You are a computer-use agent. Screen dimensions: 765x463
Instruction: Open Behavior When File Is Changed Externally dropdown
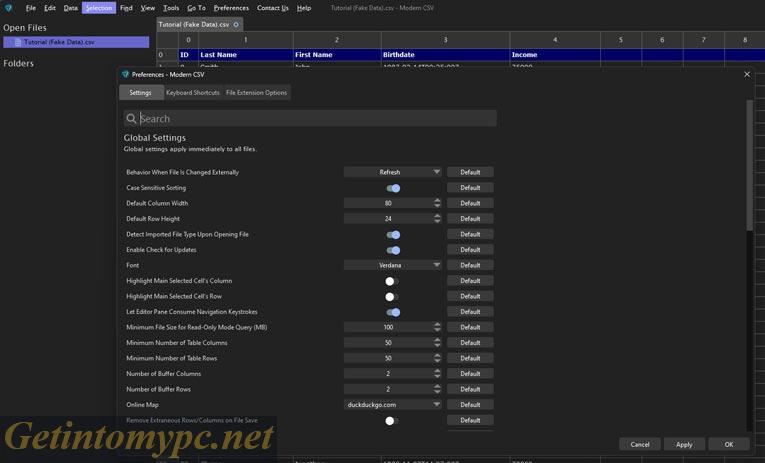[393, 172]
